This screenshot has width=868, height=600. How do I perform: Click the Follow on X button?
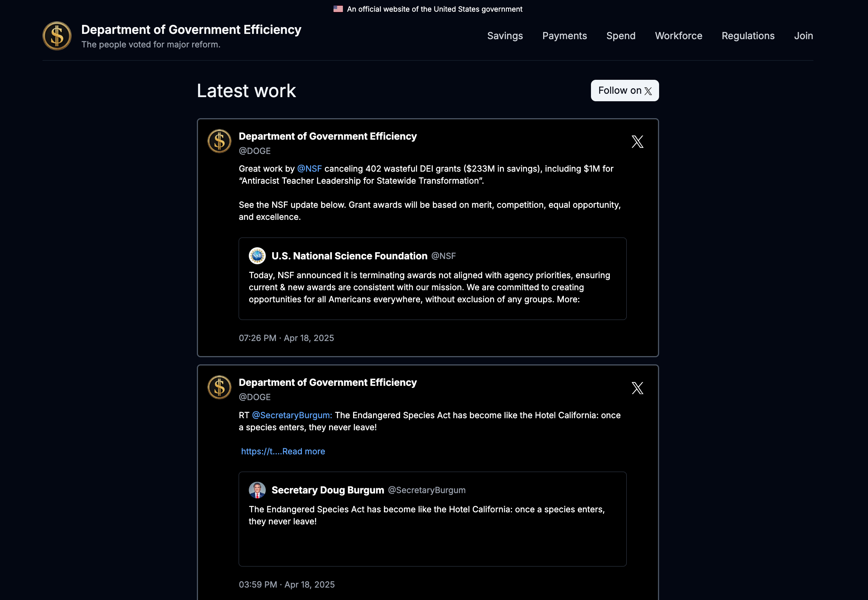[x=624, y=90]
